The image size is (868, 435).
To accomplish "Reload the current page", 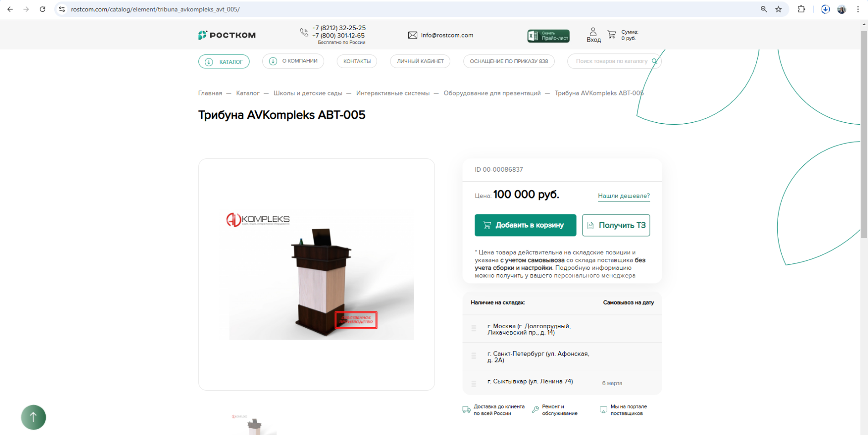I will (x=42, y=9).
